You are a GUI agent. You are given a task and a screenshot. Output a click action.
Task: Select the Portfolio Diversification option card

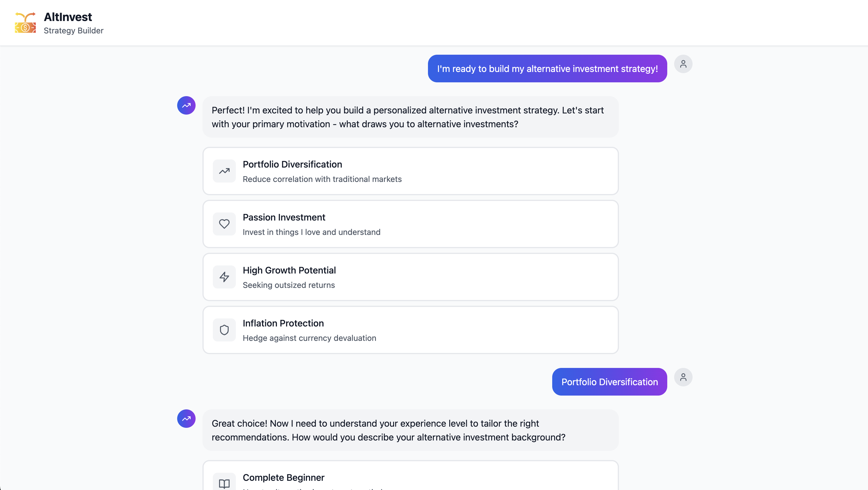coord(410,171)
